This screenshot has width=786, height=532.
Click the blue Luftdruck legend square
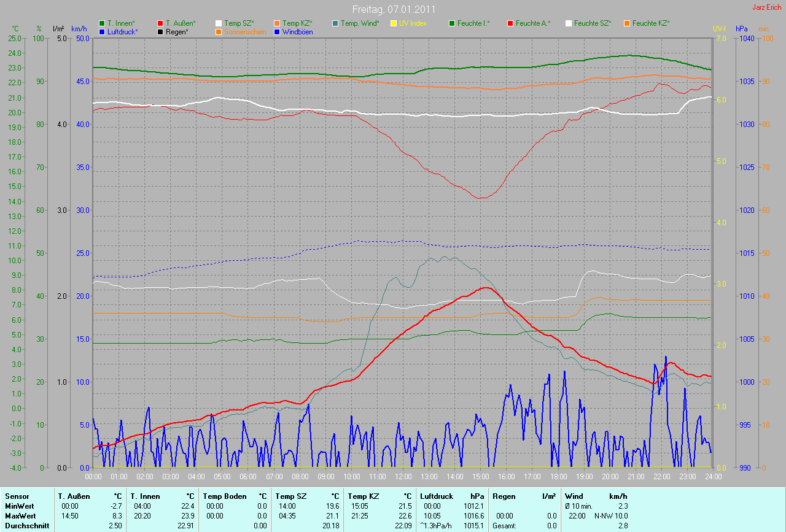102,31
